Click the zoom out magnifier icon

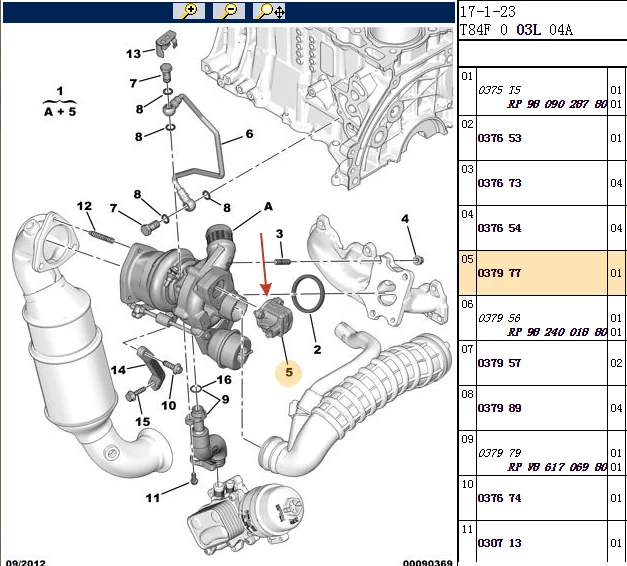click(229, 11)
